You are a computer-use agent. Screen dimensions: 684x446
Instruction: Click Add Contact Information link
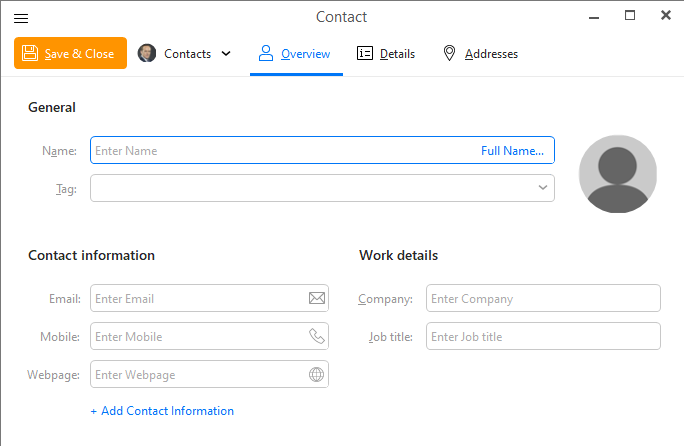pyautogui.click(x=162, y=411)
